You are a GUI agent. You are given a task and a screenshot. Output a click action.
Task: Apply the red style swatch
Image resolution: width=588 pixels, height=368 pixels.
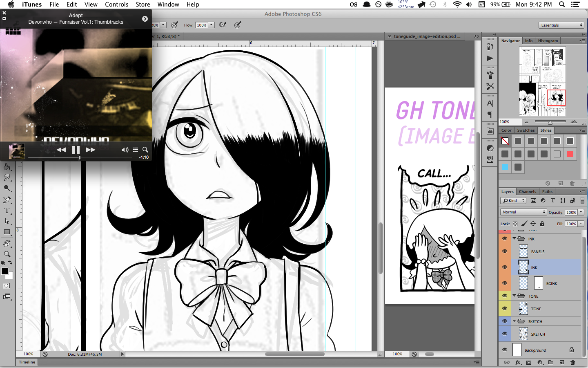570,154
